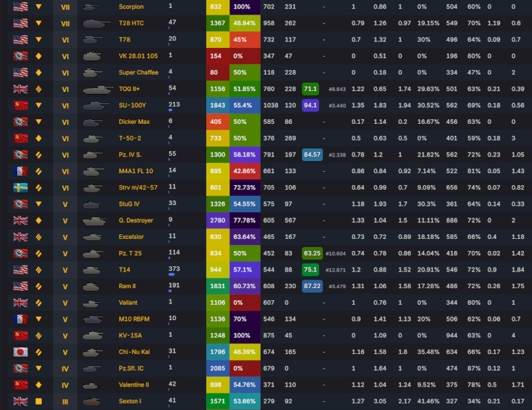Click the tank silhouette next to Pz.Sfl. IC
The height and width of the screenshot is (410, 532).
pyautogui.click(x=92, y=368)
